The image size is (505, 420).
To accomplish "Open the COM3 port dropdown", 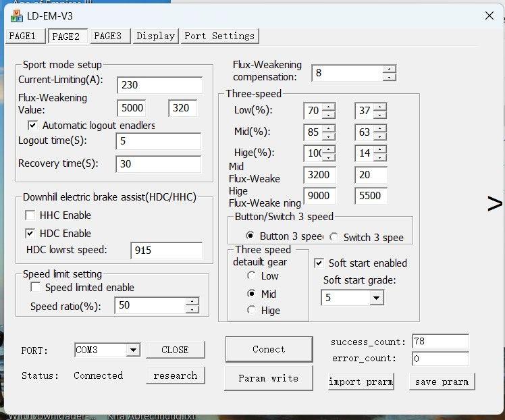I will point(132,350).
